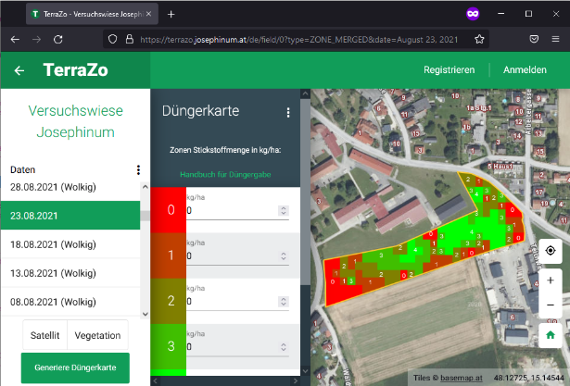Click the olive zone 2 color swatch
570x386 pixels.
(x=168, y=301)
